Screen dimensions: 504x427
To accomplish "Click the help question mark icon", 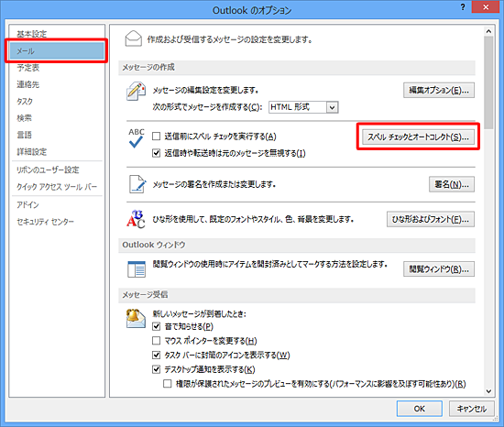I will point(463,6).
